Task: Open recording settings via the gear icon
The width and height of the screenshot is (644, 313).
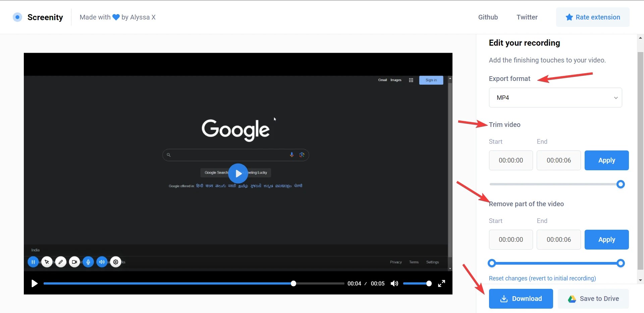Action: (115, 262)
